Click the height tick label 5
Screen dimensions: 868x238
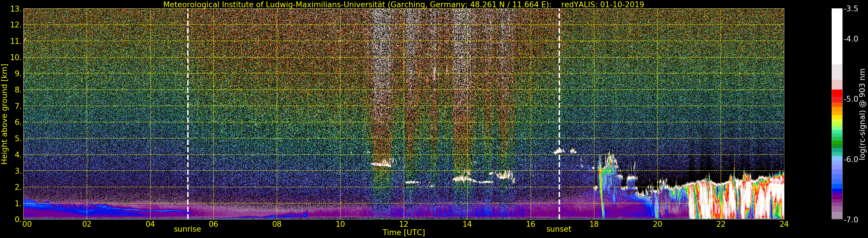[x=18, y=138]
